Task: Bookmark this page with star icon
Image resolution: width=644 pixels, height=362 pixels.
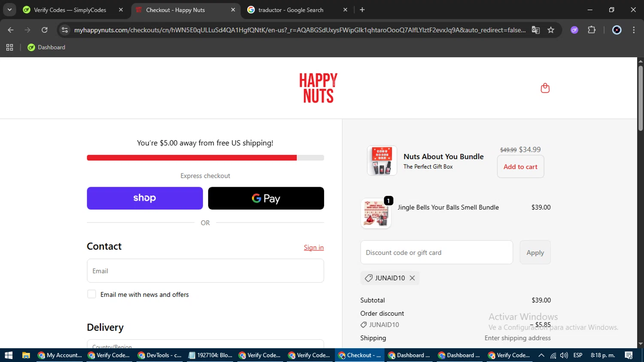Action: (551, 30)
